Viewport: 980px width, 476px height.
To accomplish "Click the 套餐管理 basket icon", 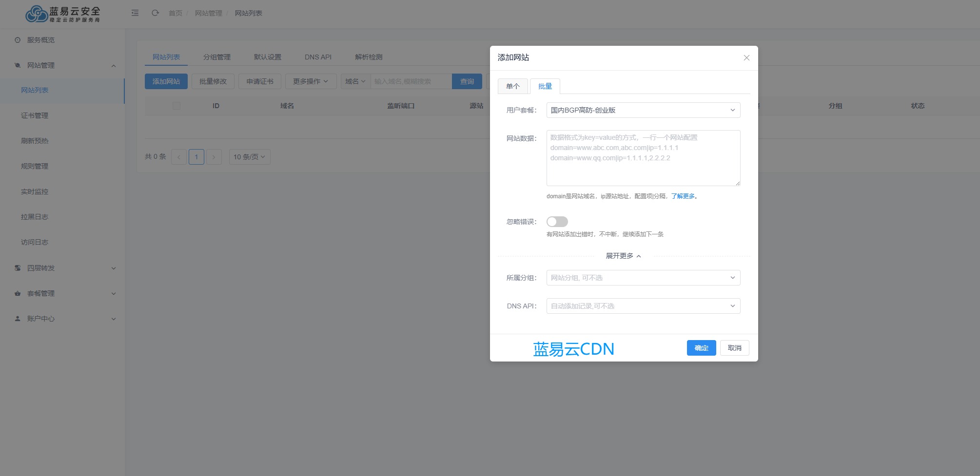I will (18, 293).
